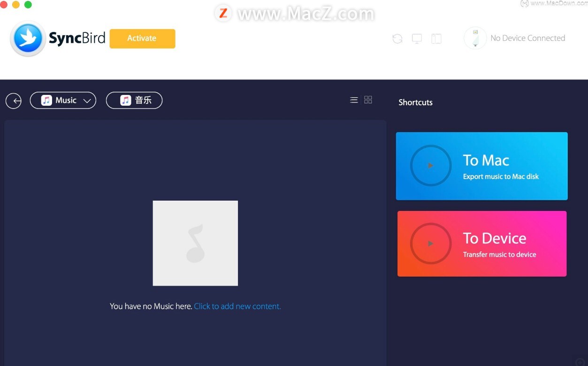Click the refresh sync icon
Viewport: 588px width, 366px height.
coord(397,39)
